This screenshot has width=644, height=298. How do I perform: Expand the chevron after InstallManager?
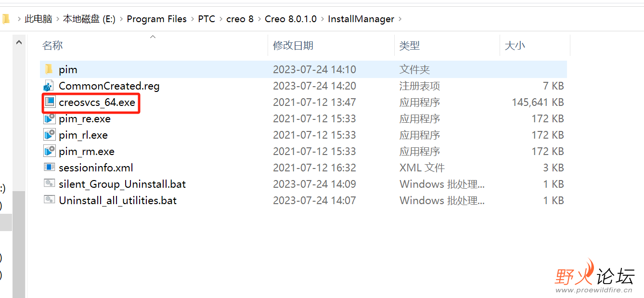point(400,19)
